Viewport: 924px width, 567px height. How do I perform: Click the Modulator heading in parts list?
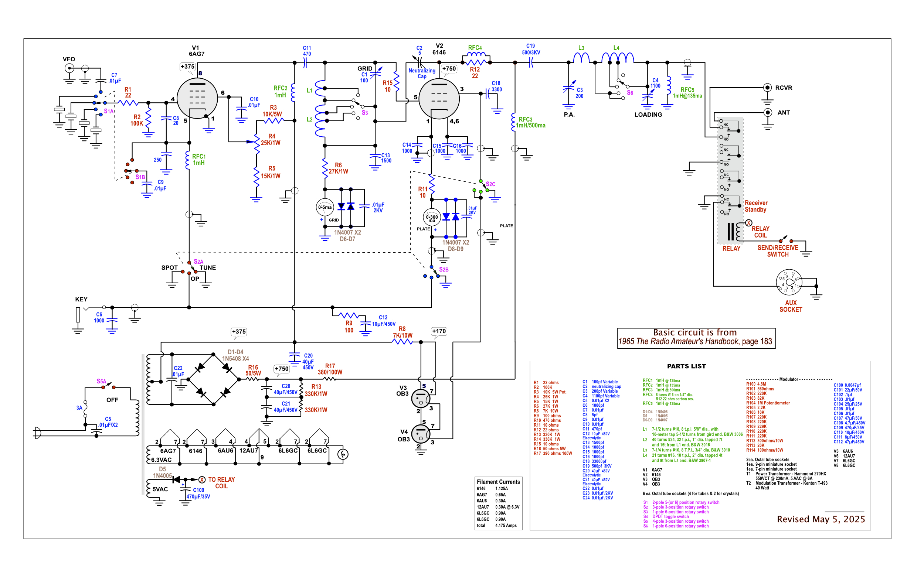click(x=789, y=379)
